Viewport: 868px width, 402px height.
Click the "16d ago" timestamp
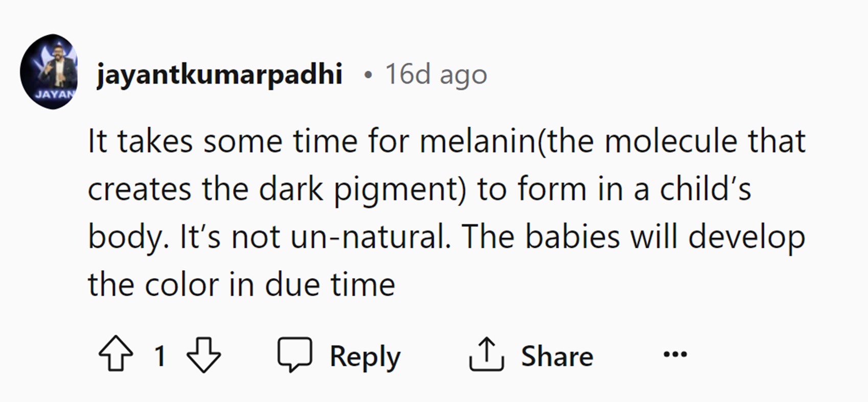pyautogui.click(x=436, y=75)
